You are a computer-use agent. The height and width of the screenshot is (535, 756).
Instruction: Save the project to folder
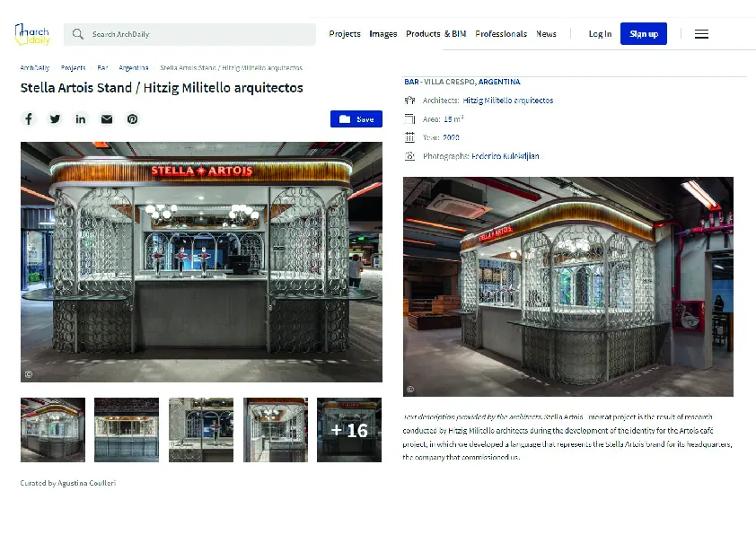pos(356,119)
